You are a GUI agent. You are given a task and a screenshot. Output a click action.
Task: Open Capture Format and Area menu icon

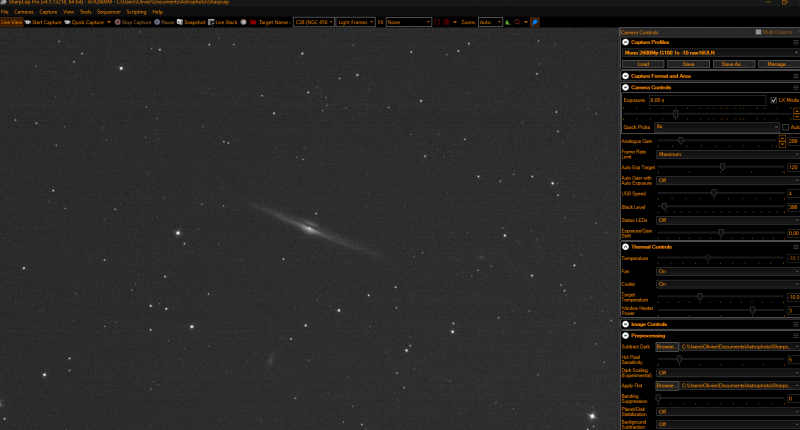795,76
